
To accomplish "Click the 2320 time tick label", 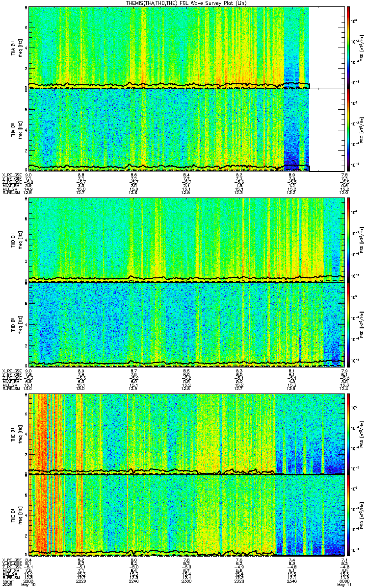I will coord(239,580).
